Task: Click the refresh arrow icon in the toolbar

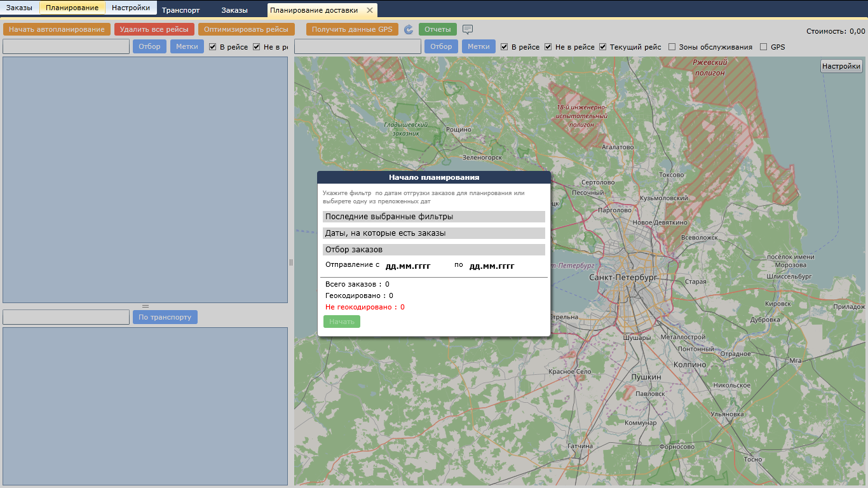Action: pyautogui.click(x=409, y=29)
